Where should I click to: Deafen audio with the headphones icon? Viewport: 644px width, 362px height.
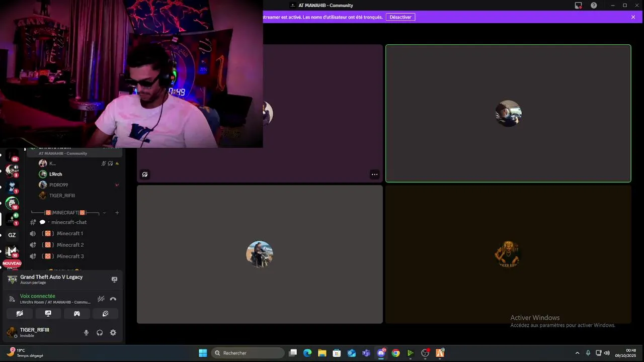click(x=100, y=333)
